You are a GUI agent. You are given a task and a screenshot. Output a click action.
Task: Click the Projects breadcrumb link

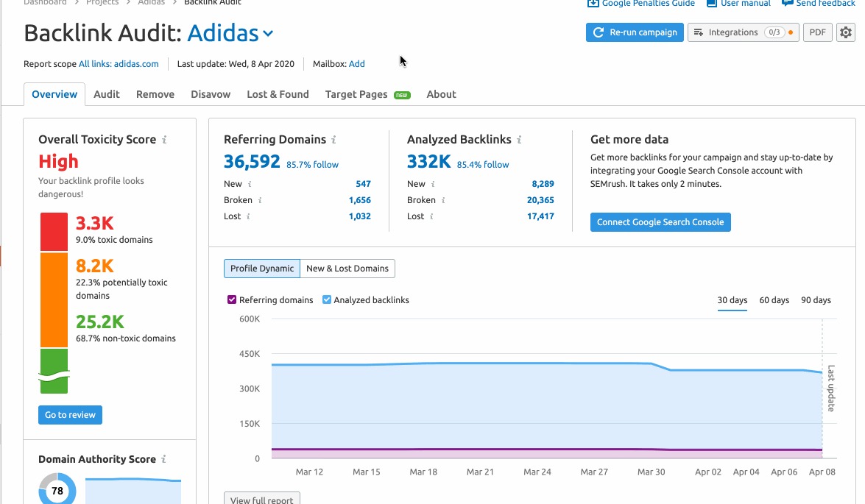[x=102, y=3]
